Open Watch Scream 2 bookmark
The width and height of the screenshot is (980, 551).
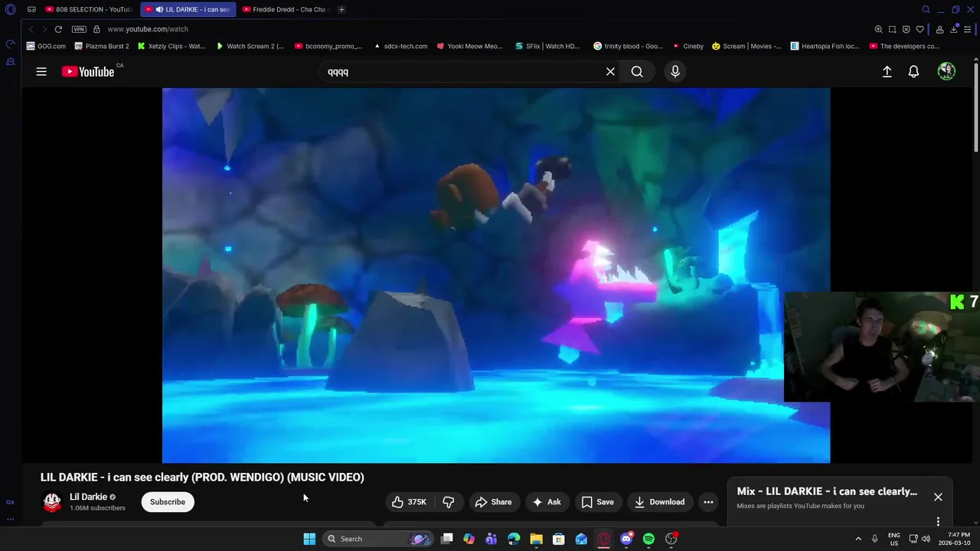(250, 46)
